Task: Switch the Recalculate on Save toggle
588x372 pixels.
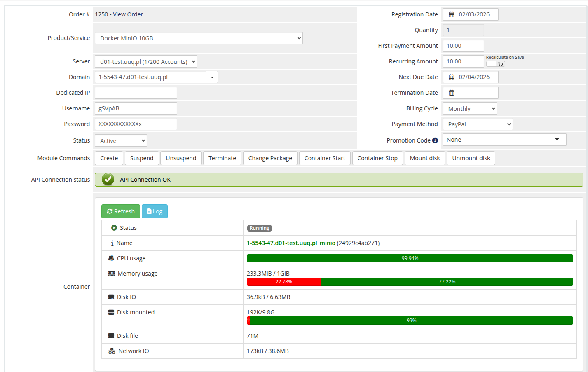Action: [x=495, y=64]
